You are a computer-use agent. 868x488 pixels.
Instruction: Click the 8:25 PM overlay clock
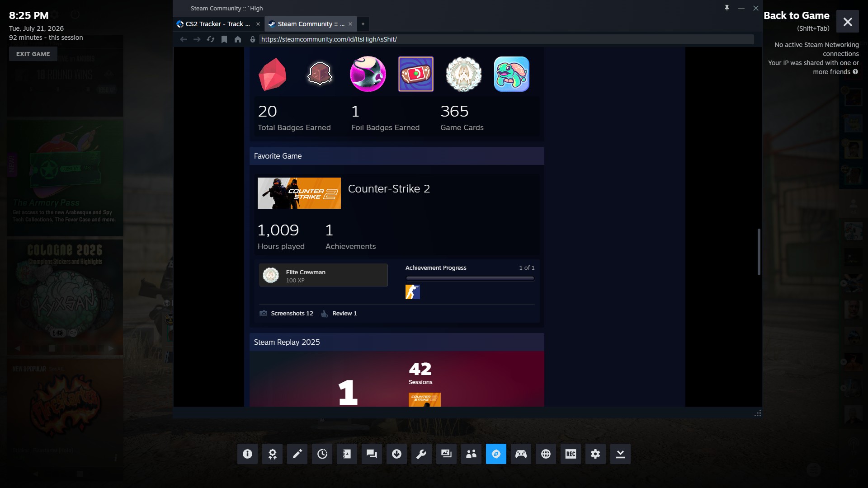click(28, 15)
